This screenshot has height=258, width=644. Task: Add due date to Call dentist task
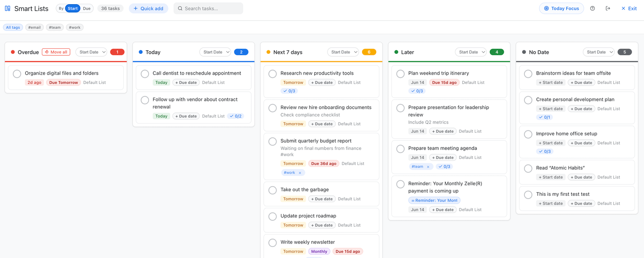185,82
